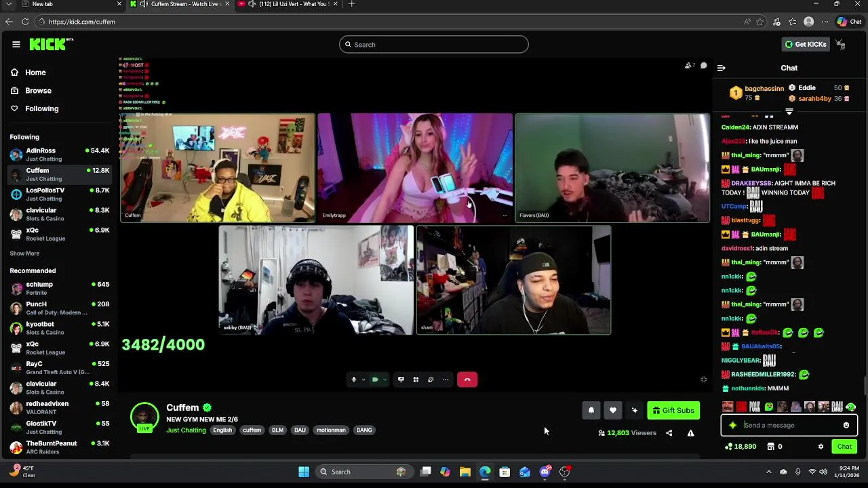Open Following in sidebar

[x=35, y=108]
